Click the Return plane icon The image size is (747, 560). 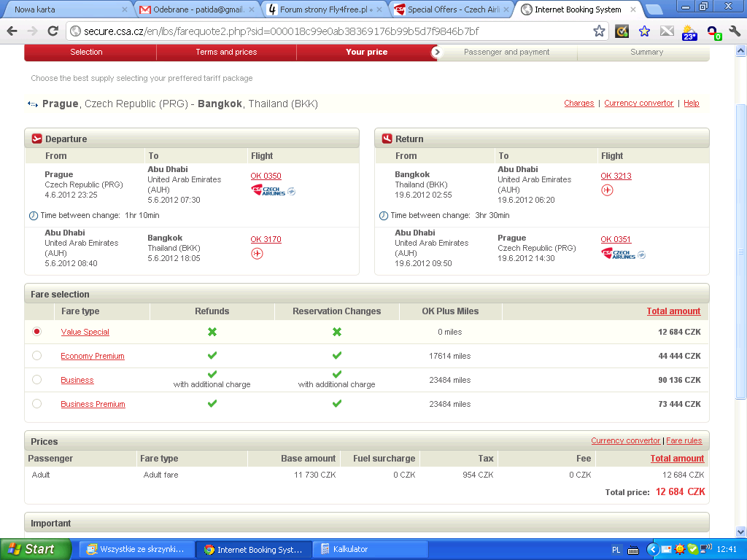387,139
